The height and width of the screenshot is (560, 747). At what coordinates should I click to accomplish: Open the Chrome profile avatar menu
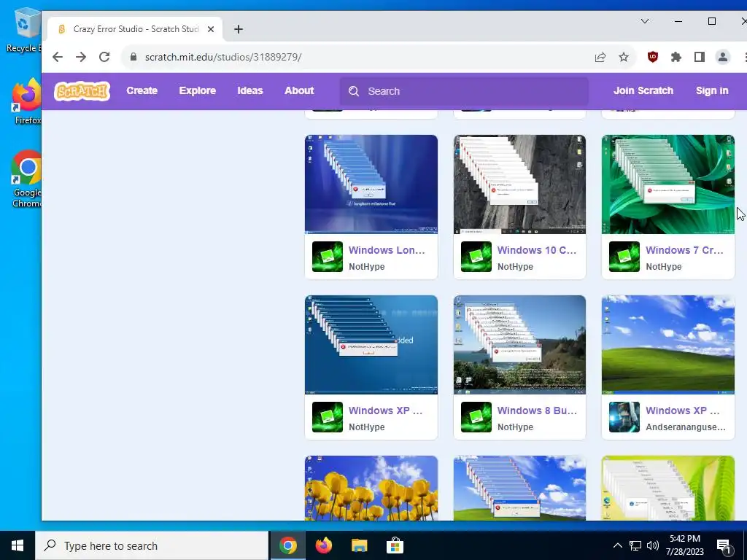pyautogui.click(x=723, y=57)
